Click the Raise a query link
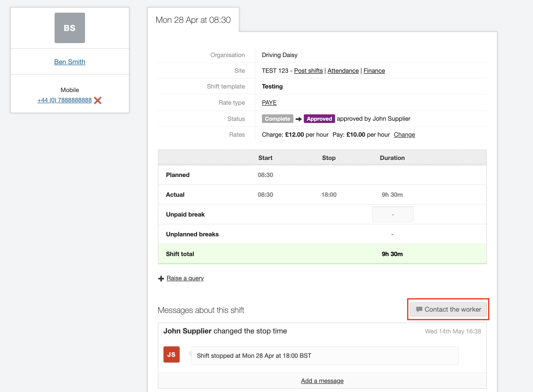This screenshot has height=392, width=533. pos(185,278)
